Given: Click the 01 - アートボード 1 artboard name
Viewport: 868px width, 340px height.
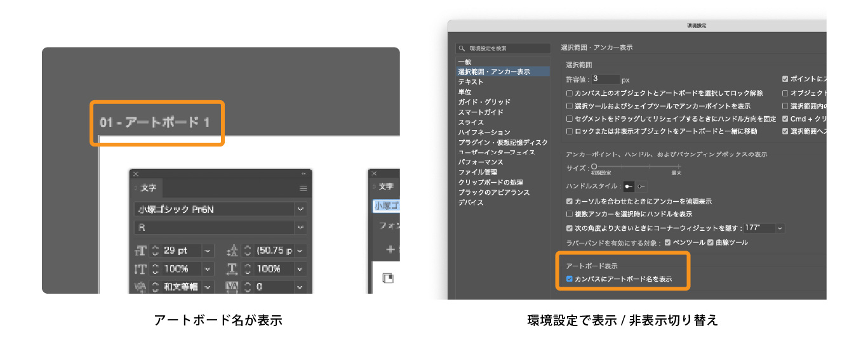Looking at the screenshot, I should click(x=154, y=122).
